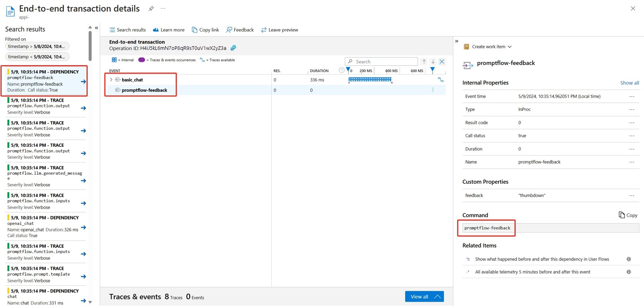Image resolution: width=644 pixels, height=308 pixels.
Task: Click filter pill timestamp > 5/8/2024
Action: coord(37,47)
